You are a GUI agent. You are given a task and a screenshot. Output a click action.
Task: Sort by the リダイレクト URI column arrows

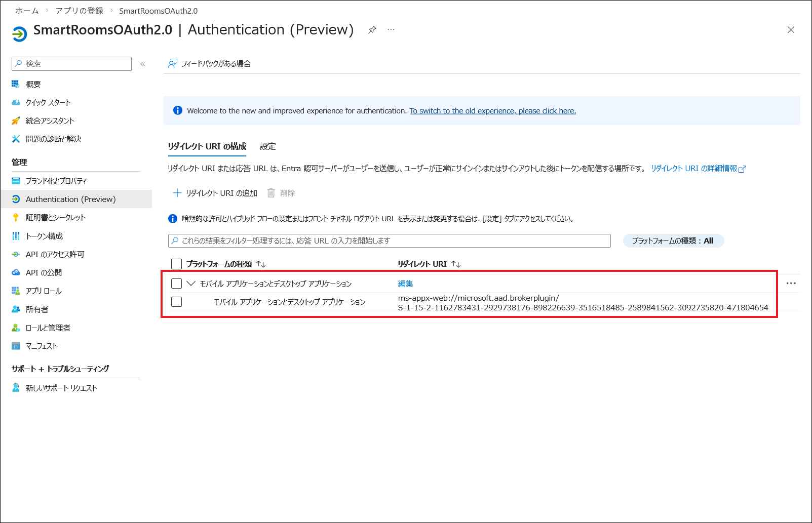pos(456,264)
